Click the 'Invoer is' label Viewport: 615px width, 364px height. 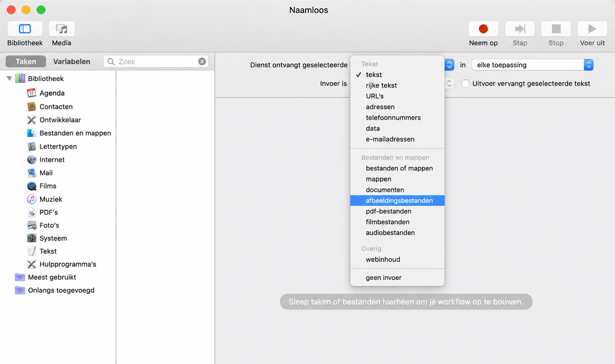pyautogui.click(x=333, y=83)
